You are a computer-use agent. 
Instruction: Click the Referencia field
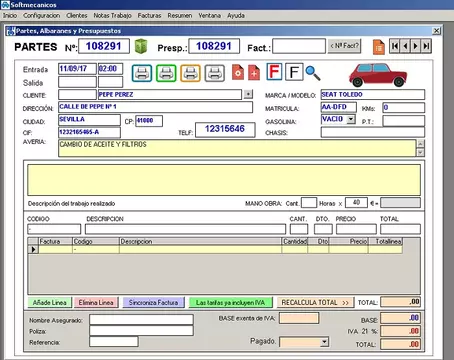click(x=114, y=342)
